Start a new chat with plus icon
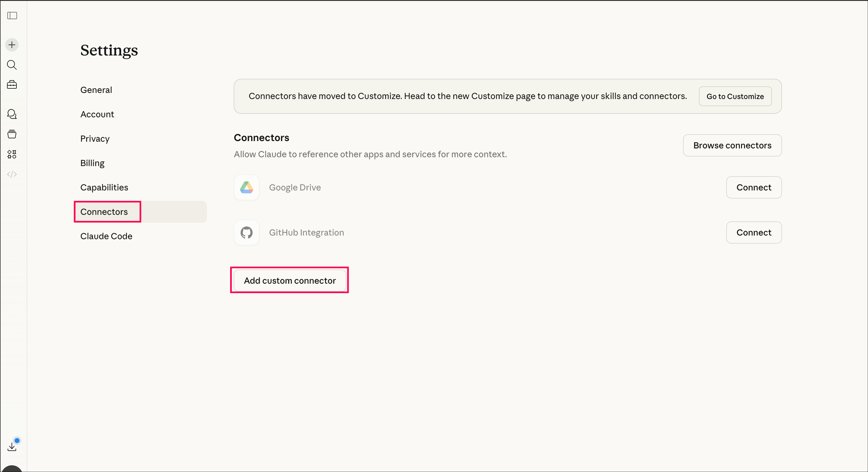The height and width of the screenshot is (472, 868). pos(12,45)
